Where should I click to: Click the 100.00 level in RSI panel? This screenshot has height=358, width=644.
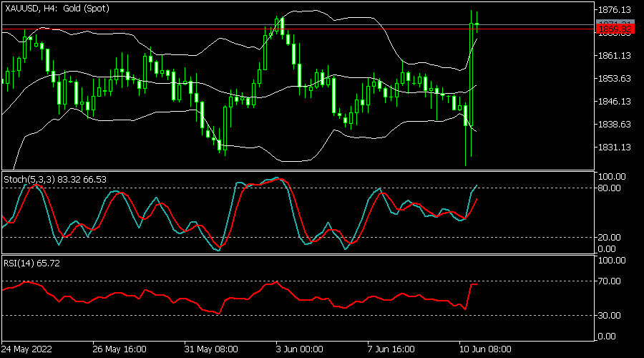point(612,261)
